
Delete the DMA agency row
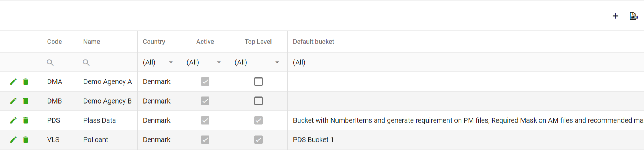tap(26, 82)
